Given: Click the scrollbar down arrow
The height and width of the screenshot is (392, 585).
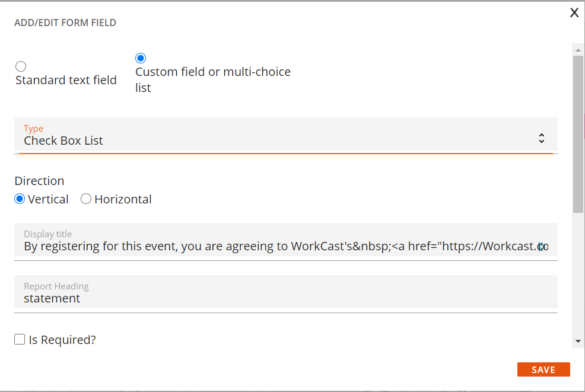Looking at the screenshot, I should click(x=578, y=341).
